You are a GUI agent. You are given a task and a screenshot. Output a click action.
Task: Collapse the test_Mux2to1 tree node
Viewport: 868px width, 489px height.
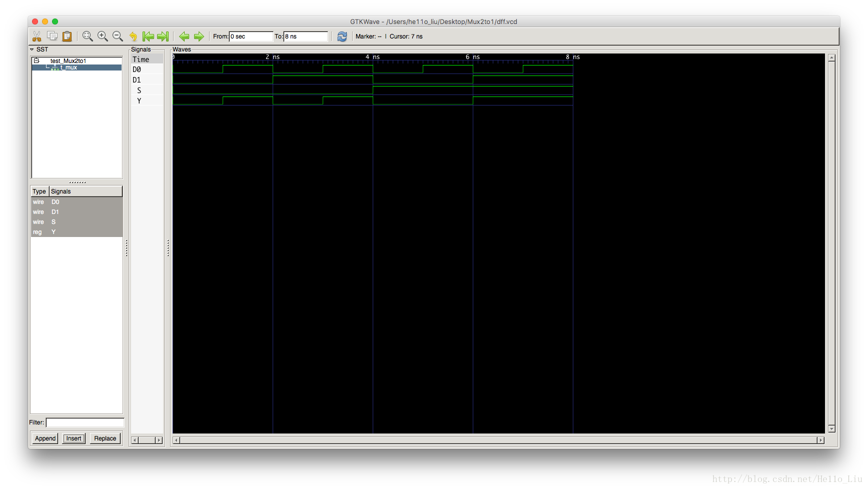click(36, 60)
